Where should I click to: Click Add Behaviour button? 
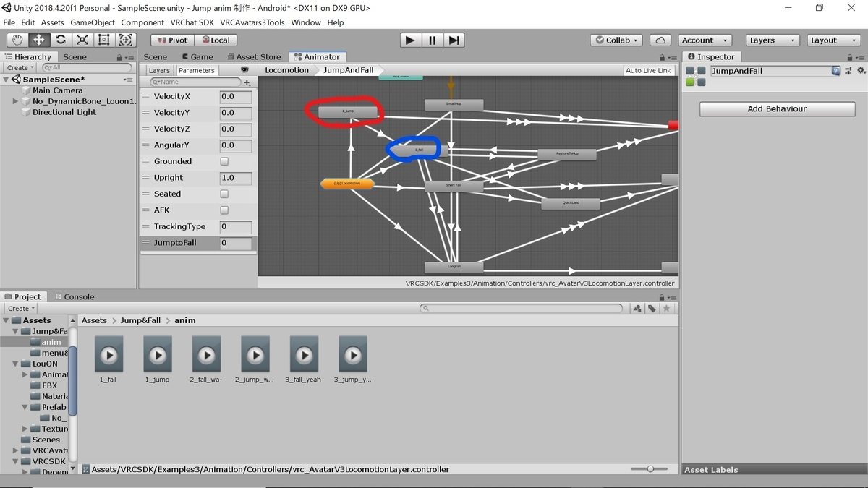pyautogui.click(x=777, y=108)
